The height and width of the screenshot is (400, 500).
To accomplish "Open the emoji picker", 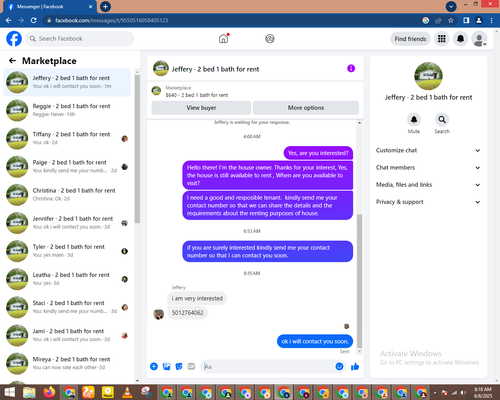I will coord(339,366).
